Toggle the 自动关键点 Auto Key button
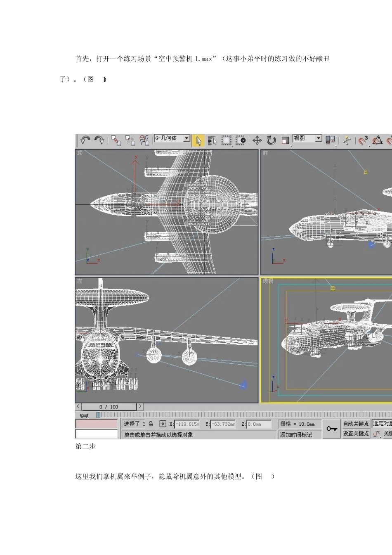Image resolution: width=392 pixels, height=555 pixels. coord(356,424)
